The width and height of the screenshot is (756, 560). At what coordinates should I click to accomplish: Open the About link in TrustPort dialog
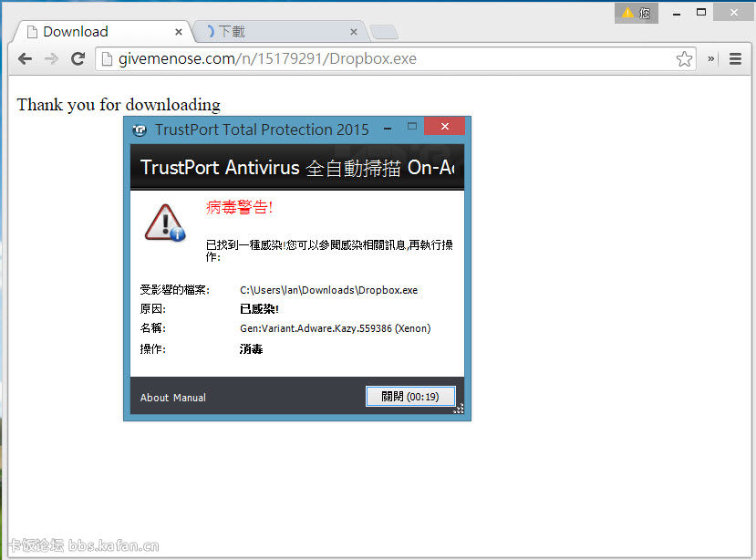click(x=154, y=398)
